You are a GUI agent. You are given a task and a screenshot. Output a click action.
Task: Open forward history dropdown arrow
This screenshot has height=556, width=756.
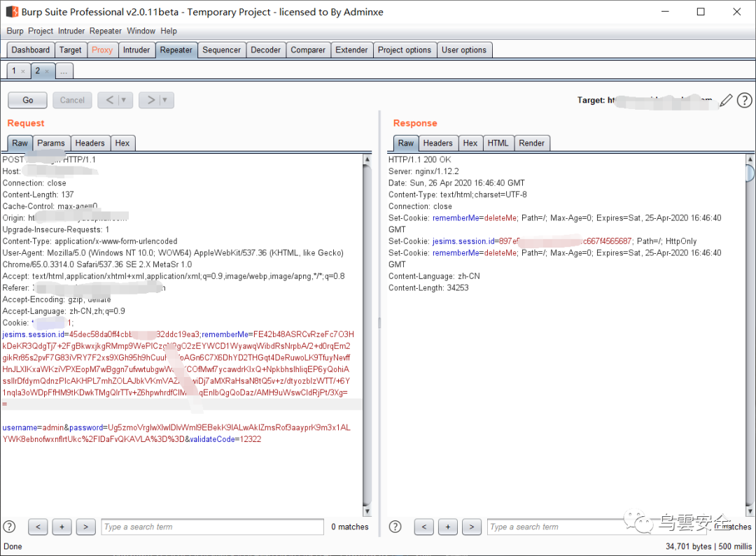[165, 100]
